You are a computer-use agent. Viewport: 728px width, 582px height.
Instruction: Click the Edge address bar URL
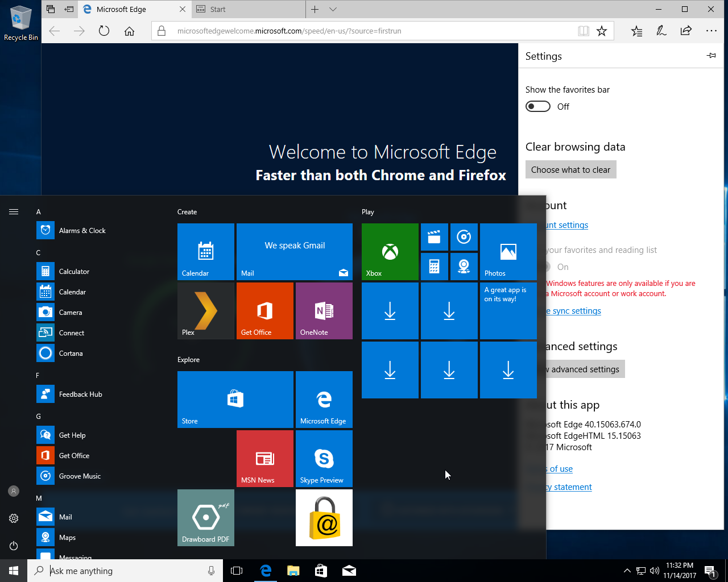289,31
